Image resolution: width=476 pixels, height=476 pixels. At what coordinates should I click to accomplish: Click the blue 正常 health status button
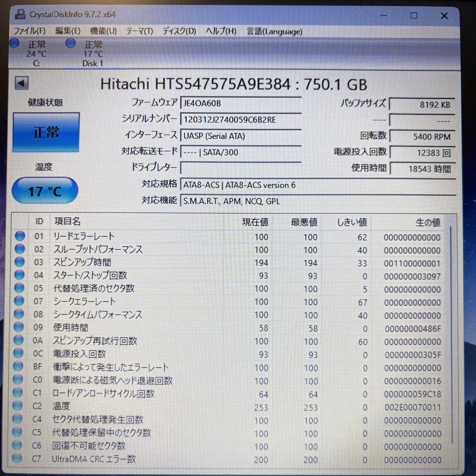46,132
